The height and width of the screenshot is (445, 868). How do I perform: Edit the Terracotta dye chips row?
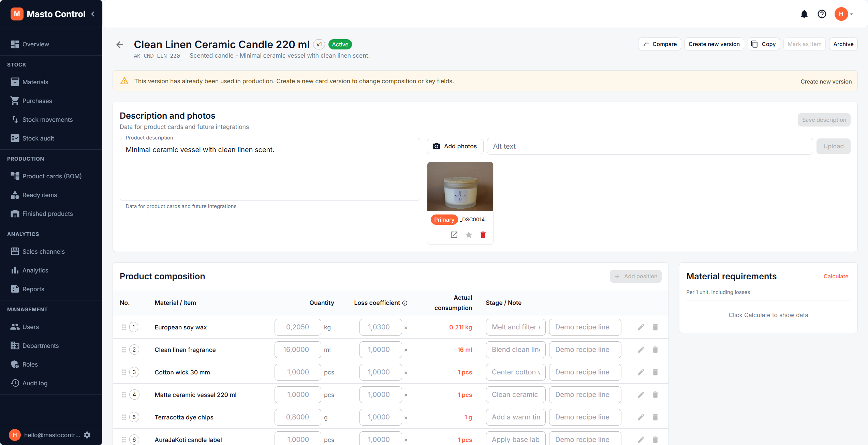point(641,417)
